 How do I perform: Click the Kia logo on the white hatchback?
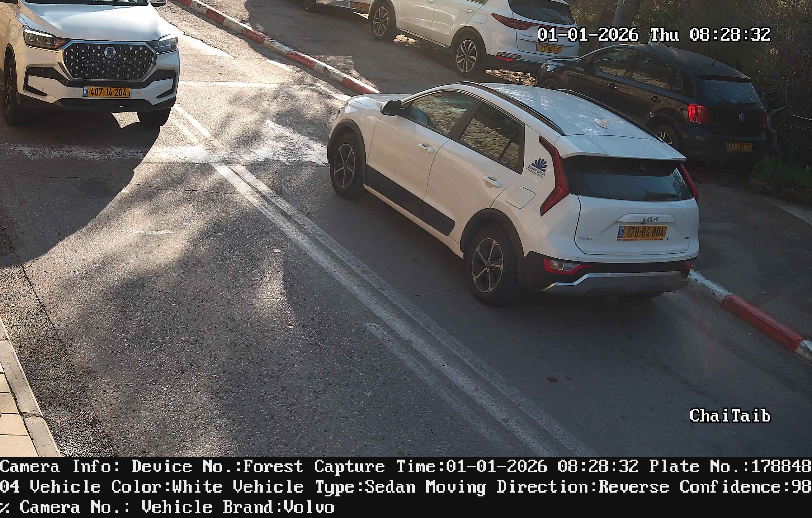(650, 220)
